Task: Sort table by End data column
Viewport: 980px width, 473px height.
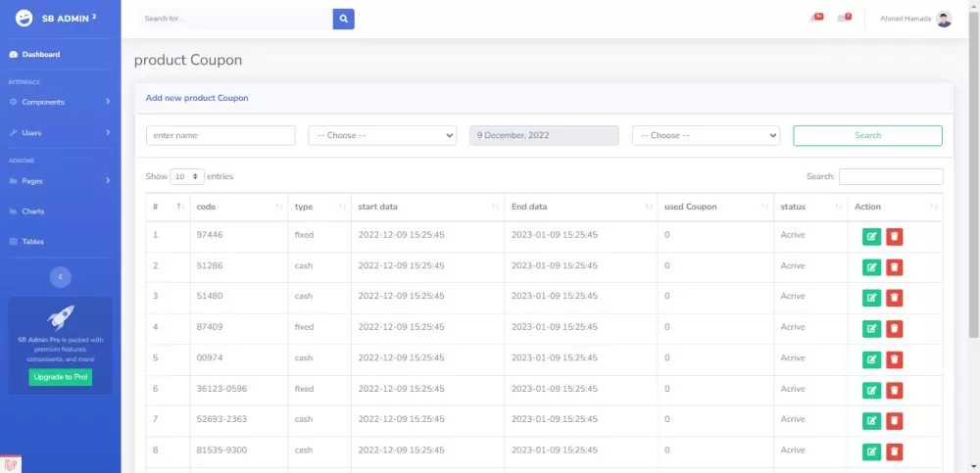Action: (x=580, y=207)
